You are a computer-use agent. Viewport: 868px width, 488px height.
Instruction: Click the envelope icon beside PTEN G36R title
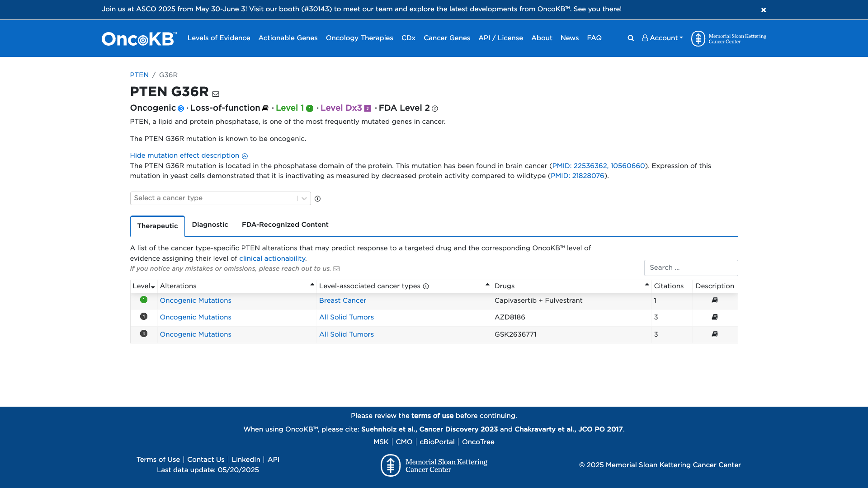(x=216, y=94)
